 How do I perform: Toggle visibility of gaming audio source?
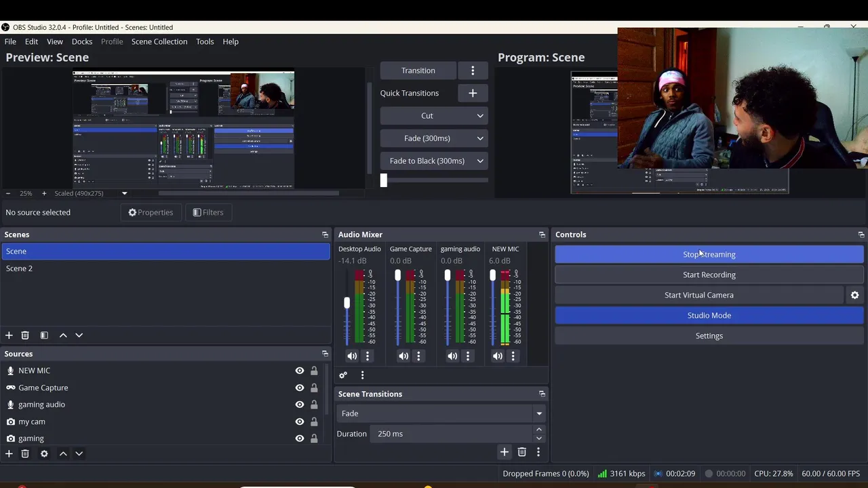point(299,405)
